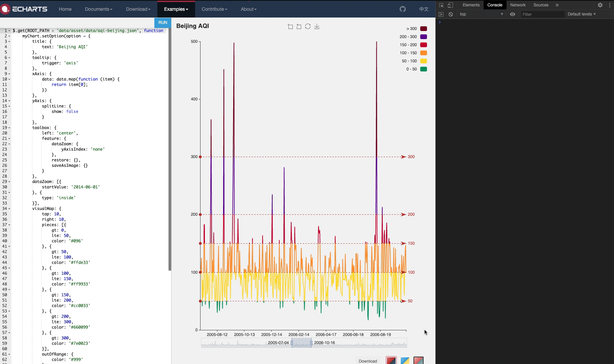Viewport: 614px width, 364px height.
Task: Run the code with RUN button
Action: (163, 23)
